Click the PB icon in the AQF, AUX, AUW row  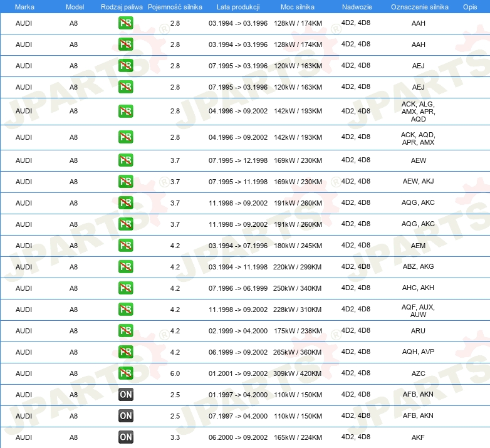pyautogui.click(x=125, y=309)
